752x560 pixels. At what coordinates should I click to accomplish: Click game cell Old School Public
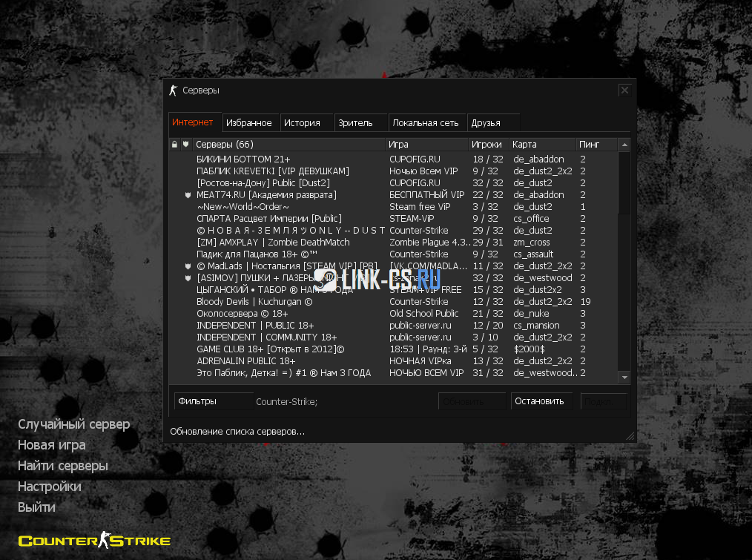click(x=424, y=313)
